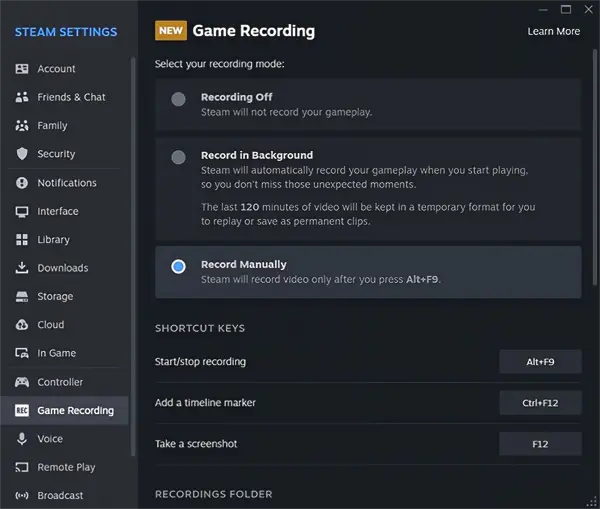The height and width of the screenshot is (509, 600).
Task: Switch to In Game settings label
Action: [57, 353]
